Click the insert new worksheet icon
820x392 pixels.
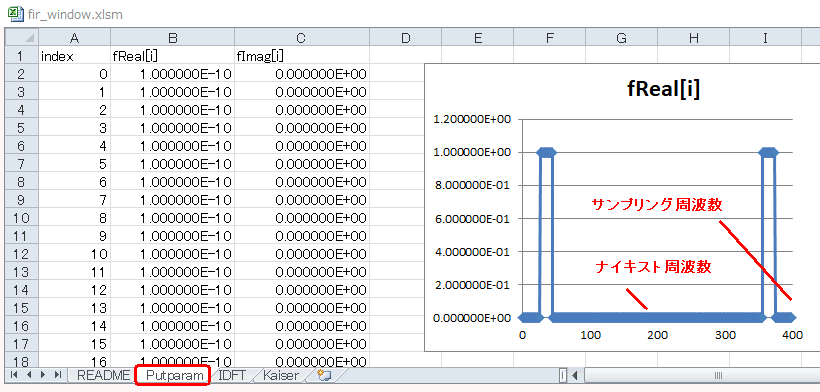tap(324, 375)
